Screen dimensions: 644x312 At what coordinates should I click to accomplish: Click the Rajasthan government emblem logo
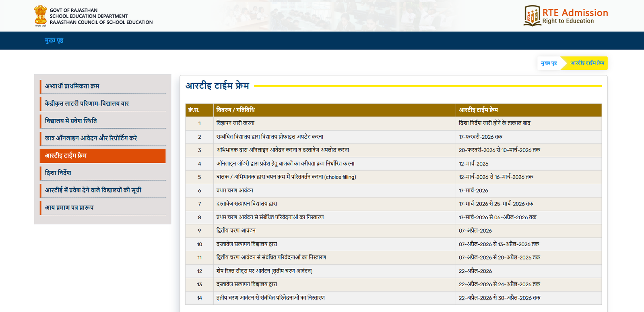tap(40, 16)
